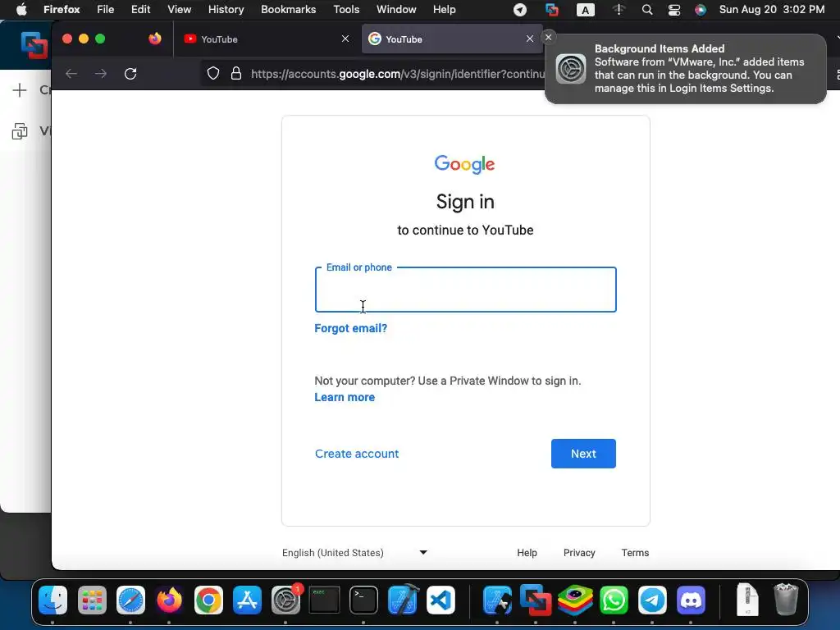Click the Terms footer link
The height and width of the screenshot is (630, 840).
coord(635,553)
